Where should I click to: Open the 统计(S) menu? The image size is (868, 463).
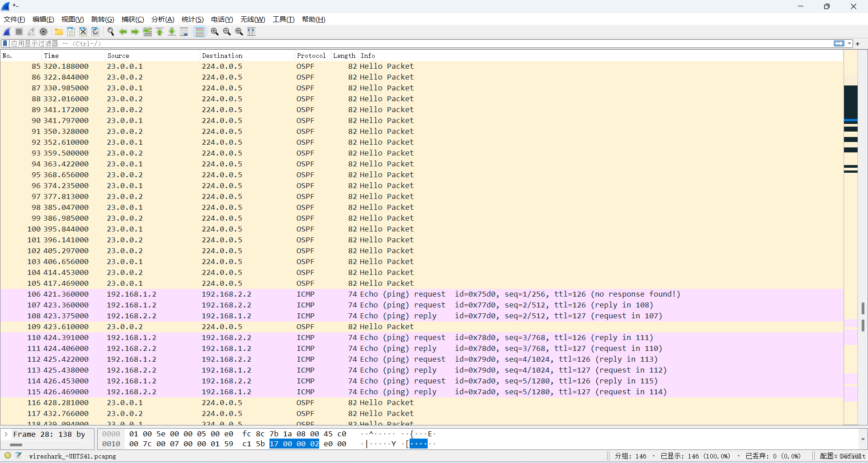(192, 19)
